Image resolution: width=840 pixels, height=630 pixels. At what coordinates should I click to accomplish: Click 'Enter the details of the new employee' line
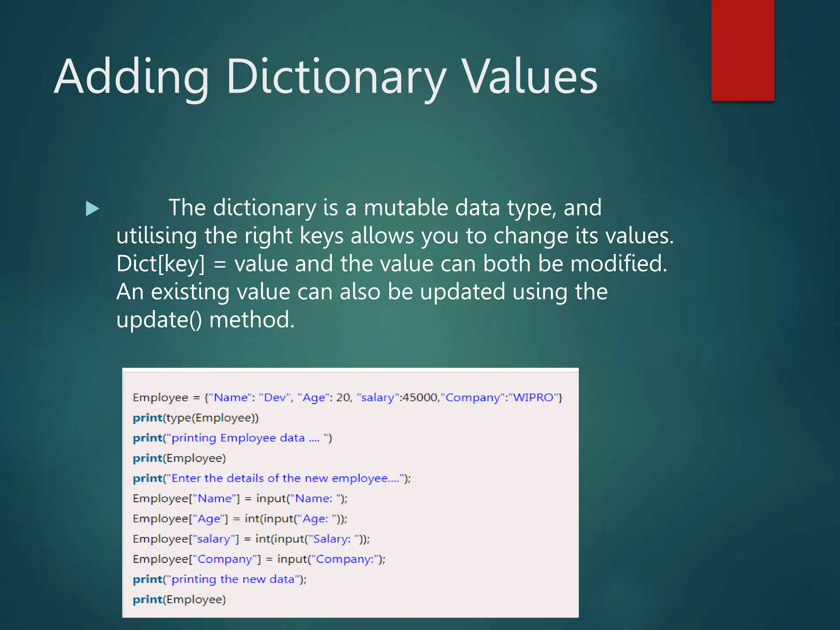pyautogui.click(x=272, y=478)
